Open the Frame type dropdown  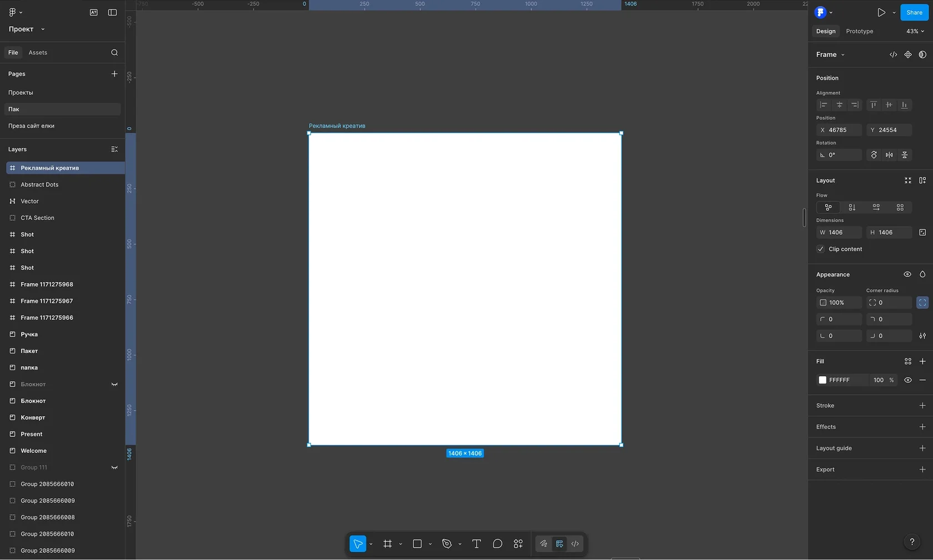[830, 54]
